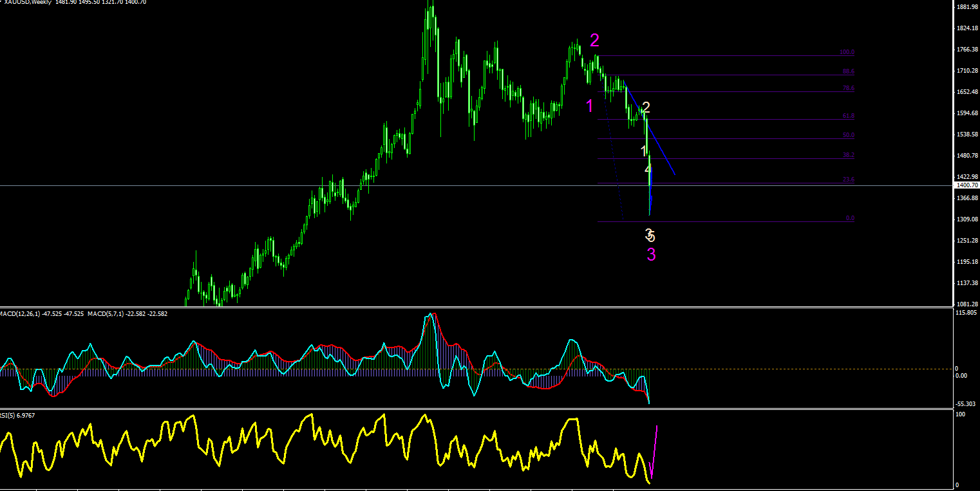
Task: Click the 1422.98 price axis label
Action: point(968,177)
